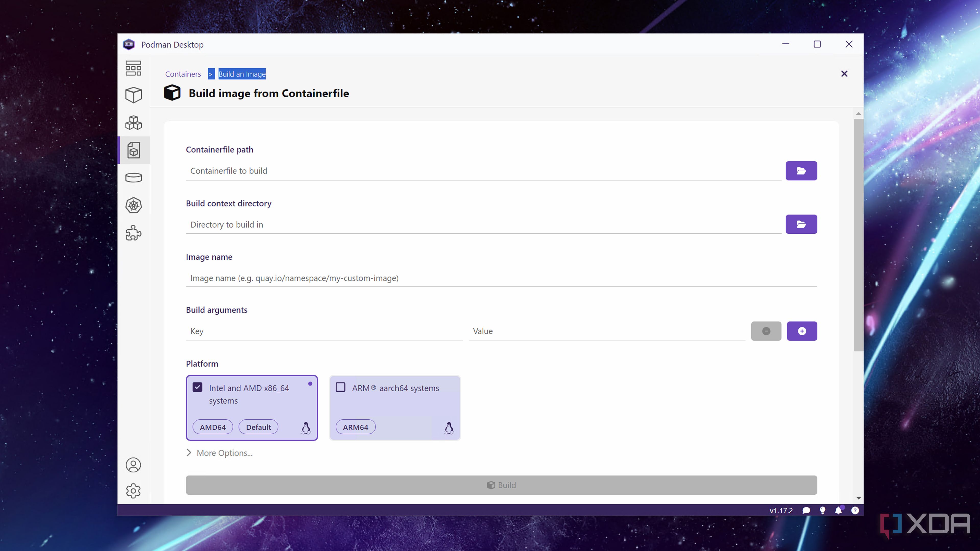980x551 pixels.
Task: Click the Containers breadcrumb link
Action: (x=183, y=74)
